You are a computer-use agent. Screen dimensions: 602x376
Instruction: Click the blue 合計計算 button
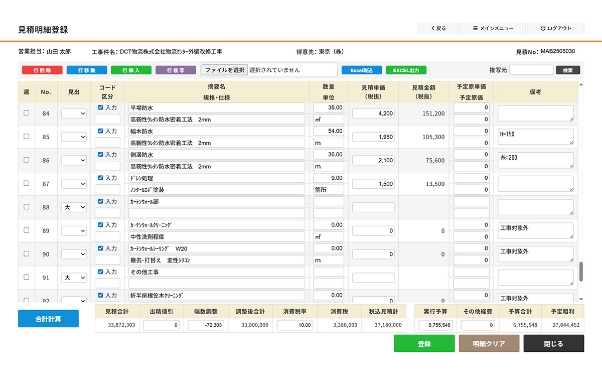click(48, 319)
